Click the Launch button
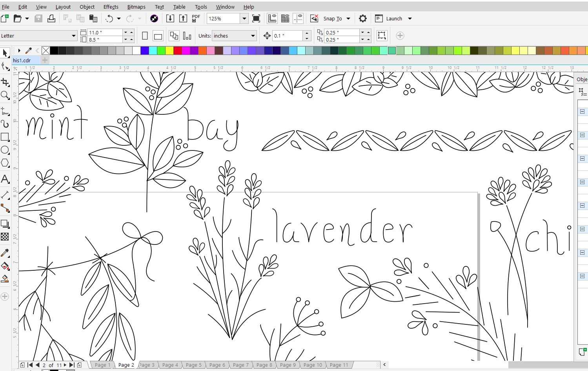Viewport: 588px width, 371px height. point(394,18)
